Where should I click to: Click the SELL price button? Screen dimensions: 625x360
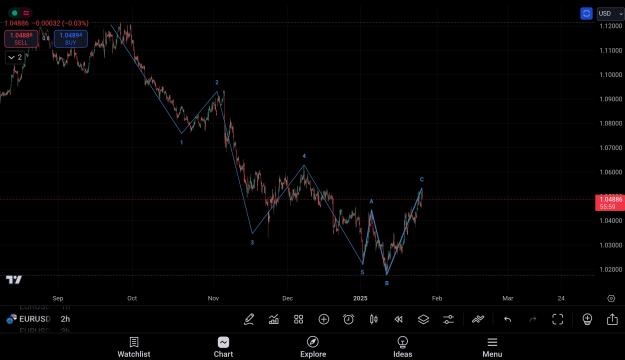click(21, 39)
